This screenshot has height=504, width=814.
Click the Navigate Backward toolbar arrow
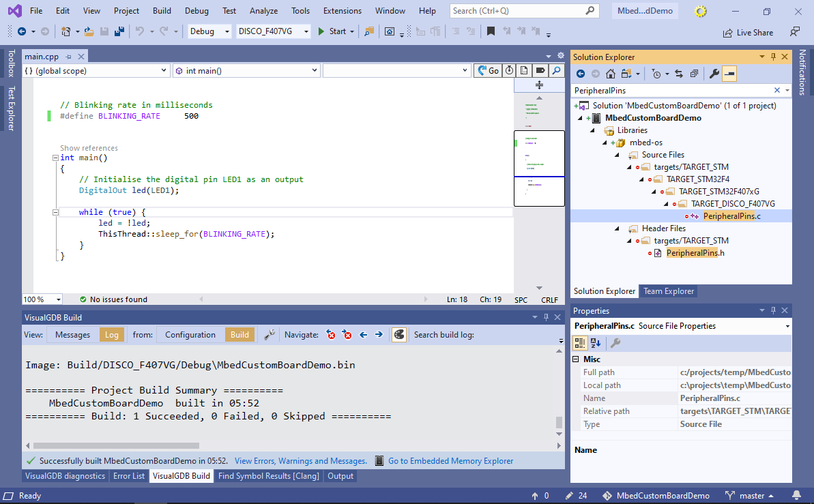click(22, 31)
